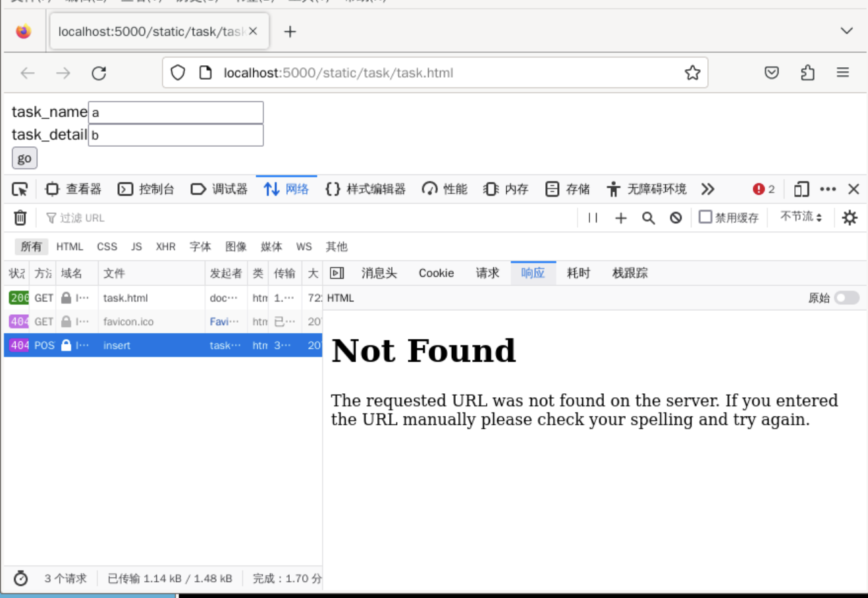Open the 存储 storage tab
Screen dimensions: 868x598
point(567,189)
